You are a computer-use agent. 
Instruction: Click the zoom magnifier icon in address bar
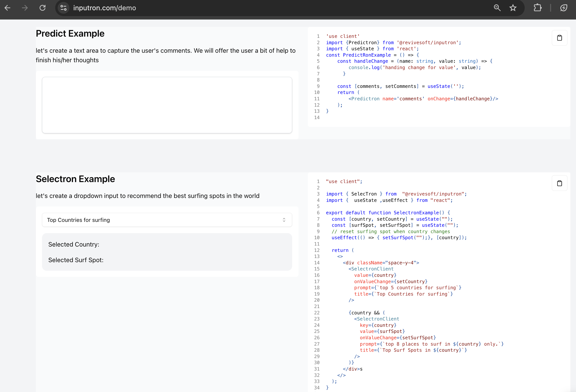click(497, 8)
